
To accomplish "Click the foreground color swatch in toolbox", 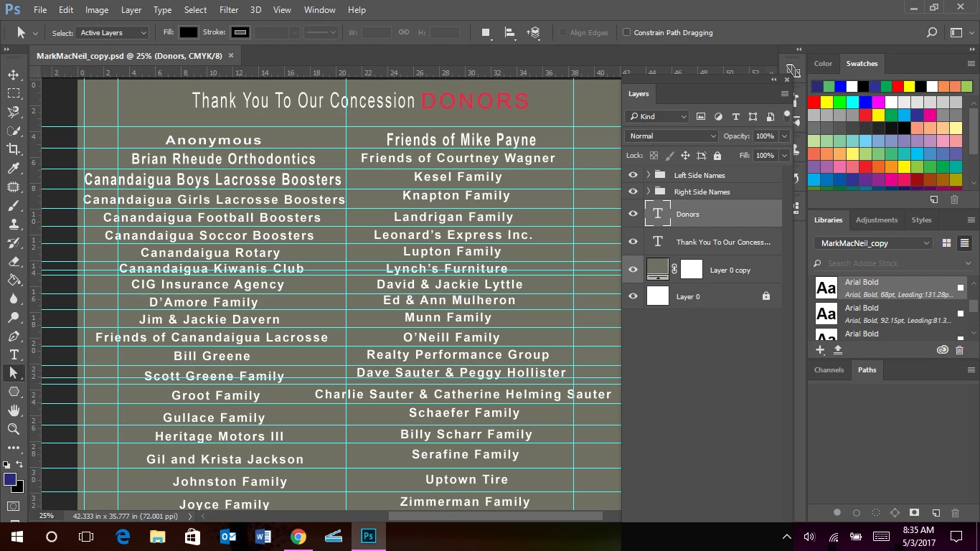I will click(10, 479).
